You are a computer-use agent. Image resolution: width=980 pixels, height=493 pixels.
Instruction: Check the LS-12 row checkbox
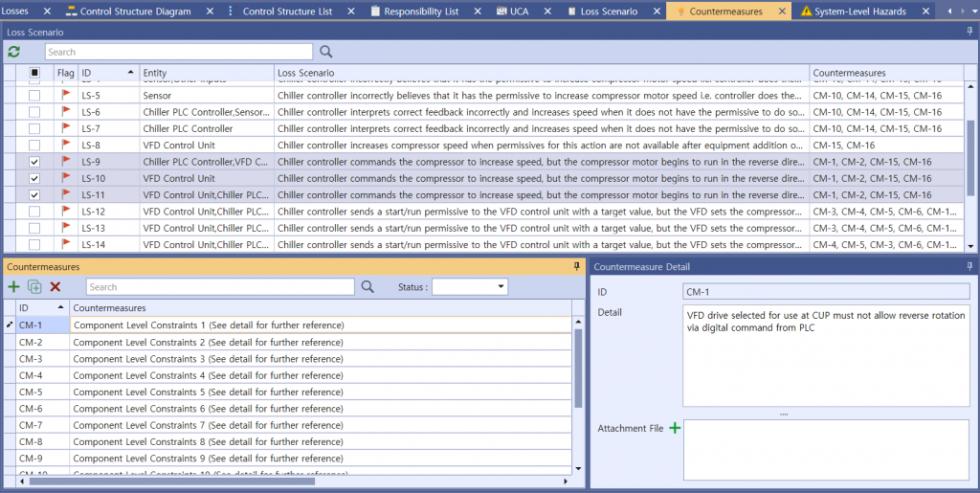coord(34,211)
